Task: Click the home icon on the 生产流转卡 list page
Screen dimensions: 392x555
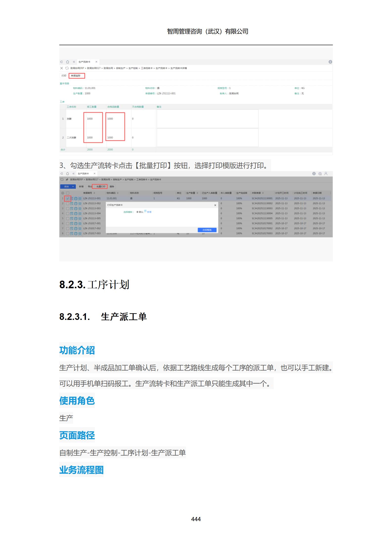Action: (x=67, y=174)
